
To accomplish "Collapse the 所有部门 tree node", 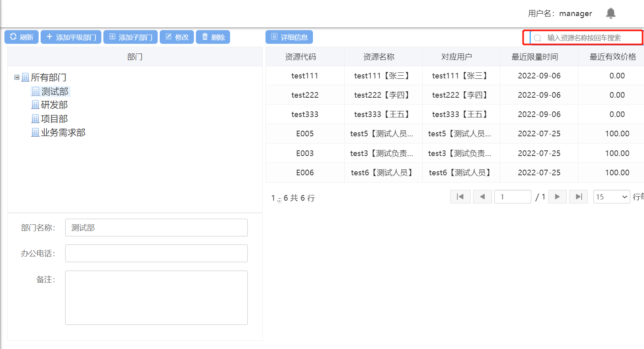I will [x=17, y=77].
